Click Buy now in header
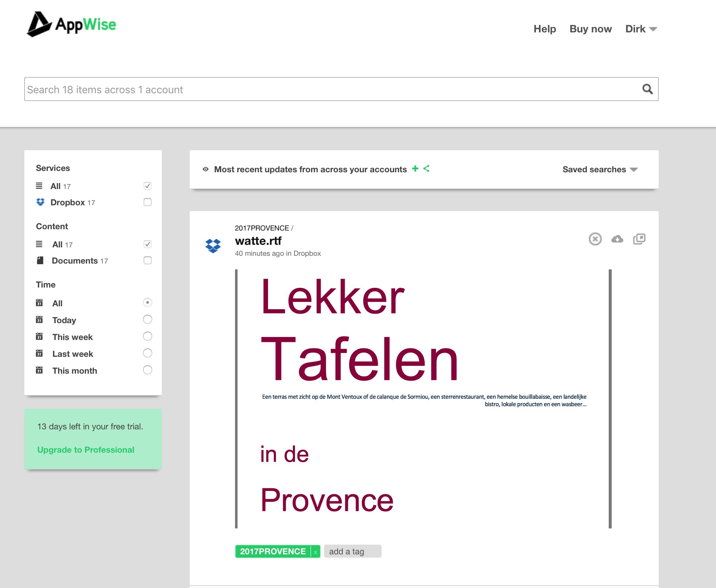Image resolution: width=716 pixels, height=588 pixels. [590, 29]
